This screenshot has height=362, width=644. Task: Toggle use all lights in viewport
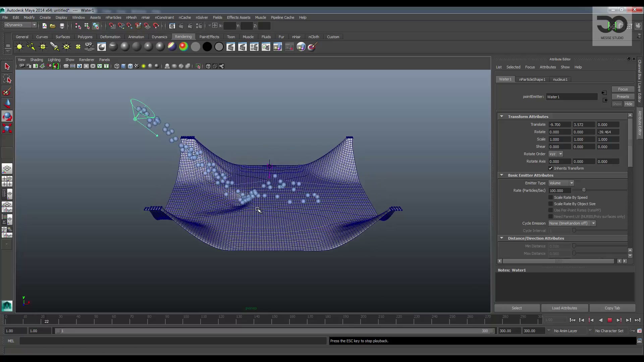tap(144, 66)
